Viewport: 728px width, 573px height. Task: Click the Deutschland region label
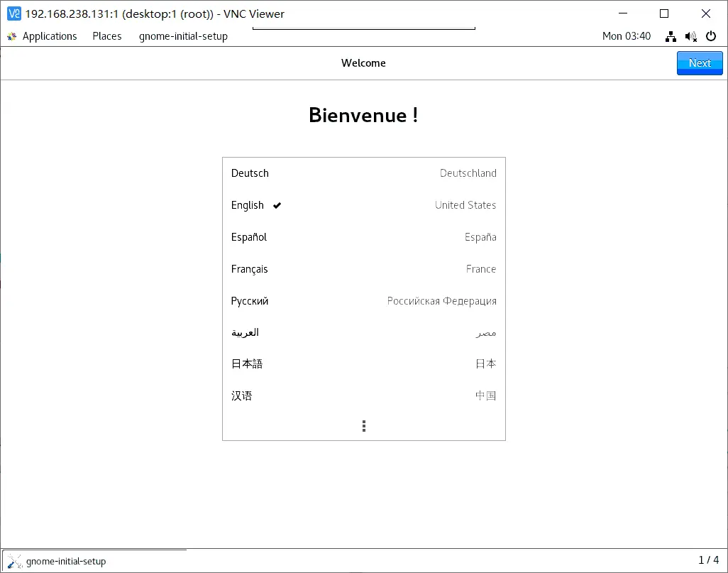click(468, 173)
